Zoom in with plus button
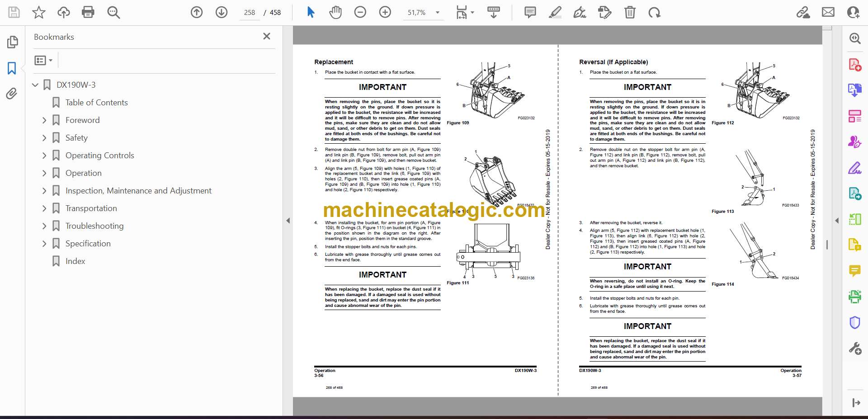 385,12
